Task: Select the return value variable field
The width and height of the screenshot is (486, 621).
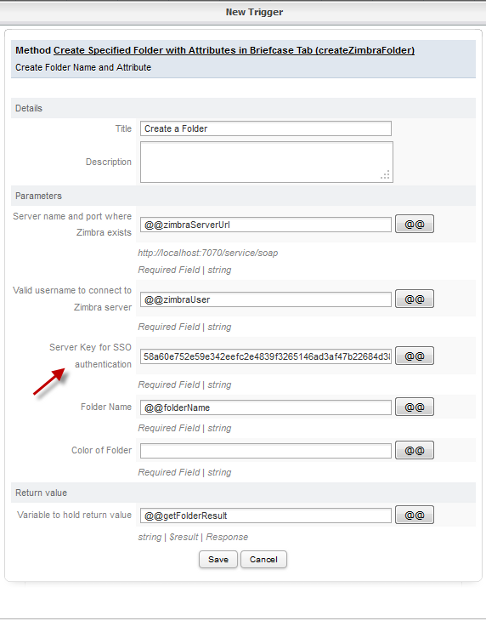Action: (x=266, y=515)
